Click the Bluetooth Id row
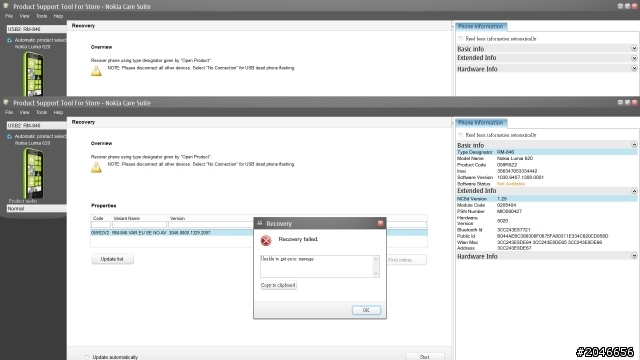The width and height of the screenshot is (640, 360). pos(547,230)
